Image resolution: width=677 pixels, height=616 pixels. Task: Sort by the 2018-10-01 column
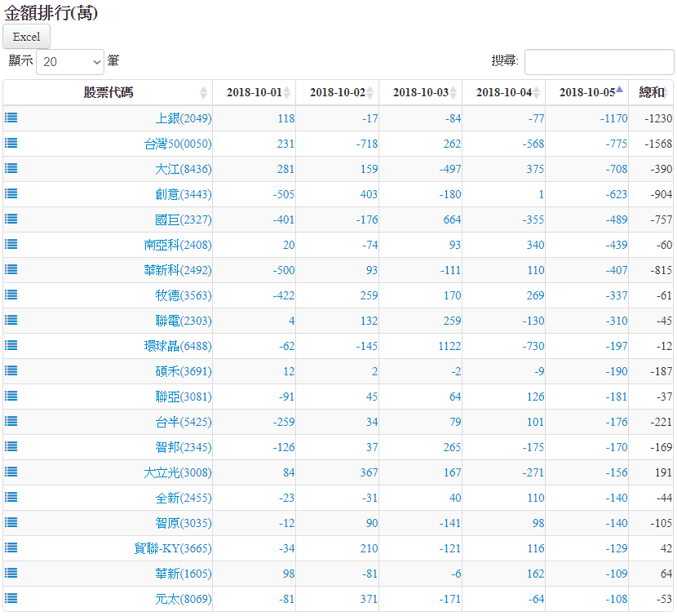254,93
